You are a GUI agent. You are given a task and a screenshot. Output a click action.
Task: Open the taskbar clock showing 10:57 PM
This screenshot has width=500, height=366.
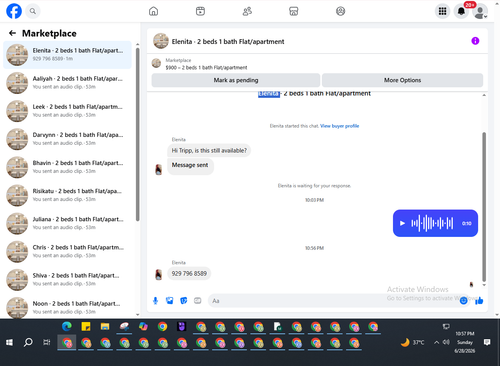[x=465, y=342]
